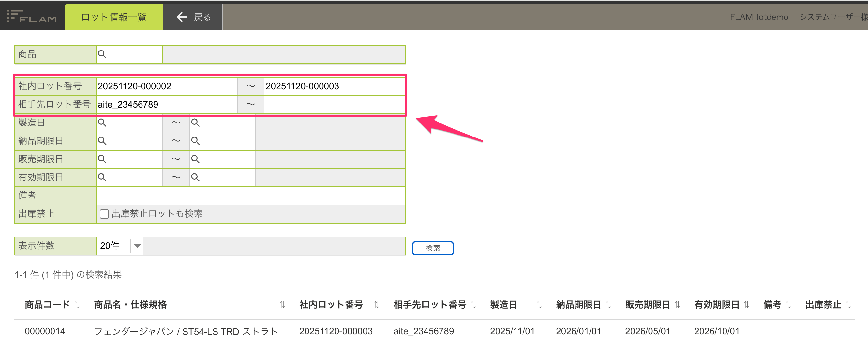
Task: Click the empty 相手先ロット番号 end field
Action: pos(334,104)
